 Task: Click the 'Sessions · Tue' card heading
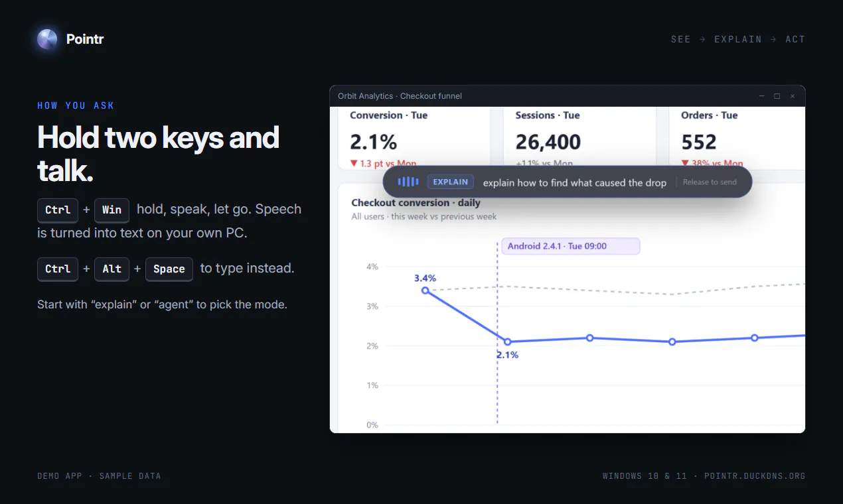pos(548,115)
